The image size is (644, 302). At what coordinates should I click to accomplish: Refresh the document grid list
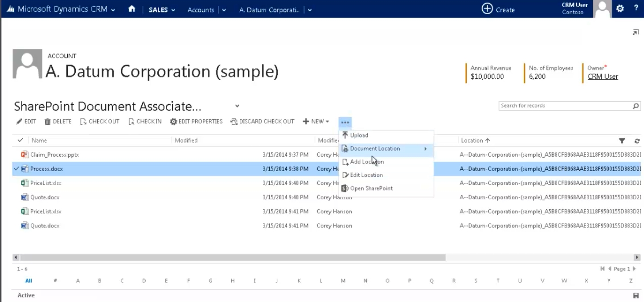pyautogui.click(x=637, y=141)
